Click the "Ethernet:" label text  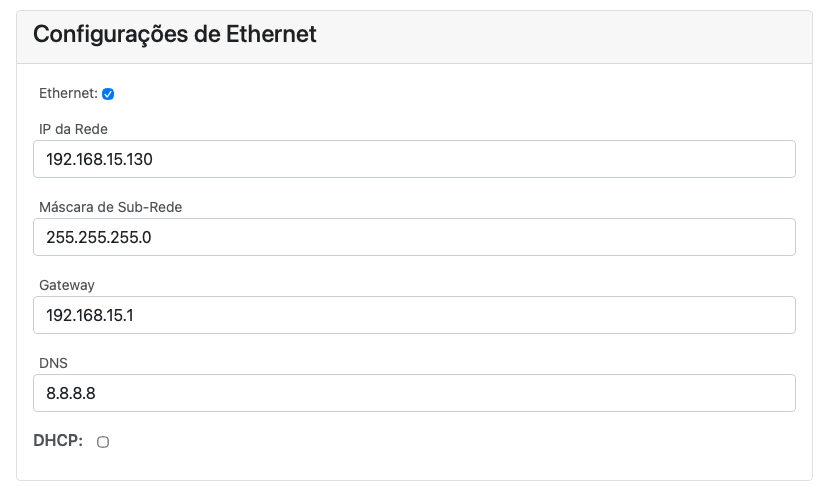pyautogui.click(x=67, y=93)
